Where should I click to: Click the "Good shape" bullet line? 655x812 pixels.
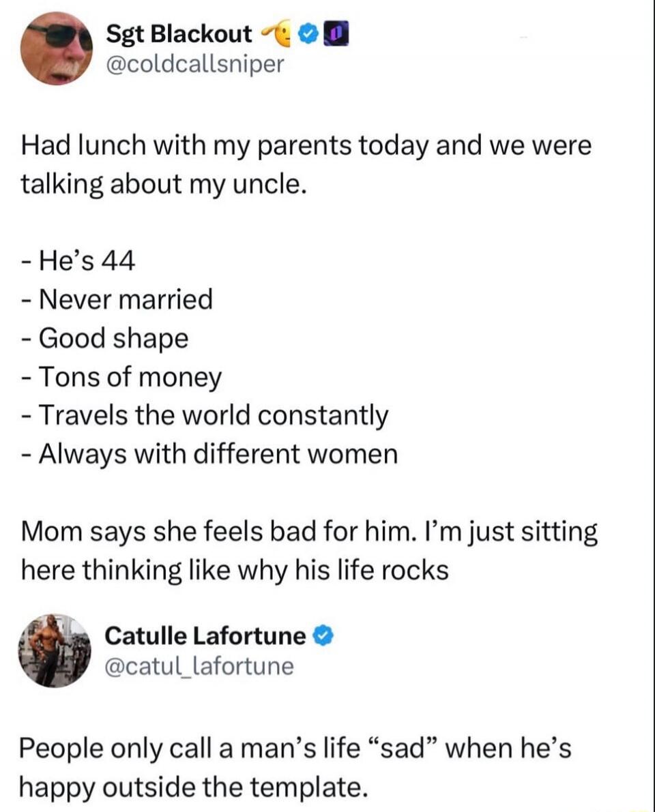click(104, 337)
